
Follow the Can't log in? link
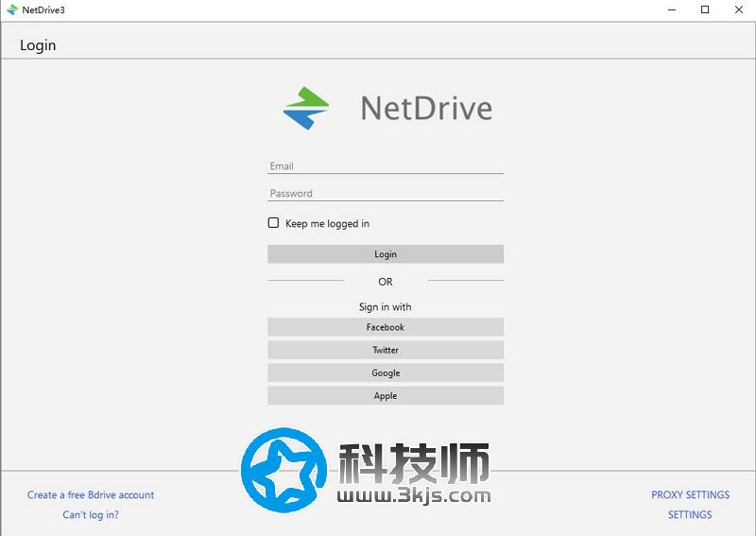click(x=91, y=515)
